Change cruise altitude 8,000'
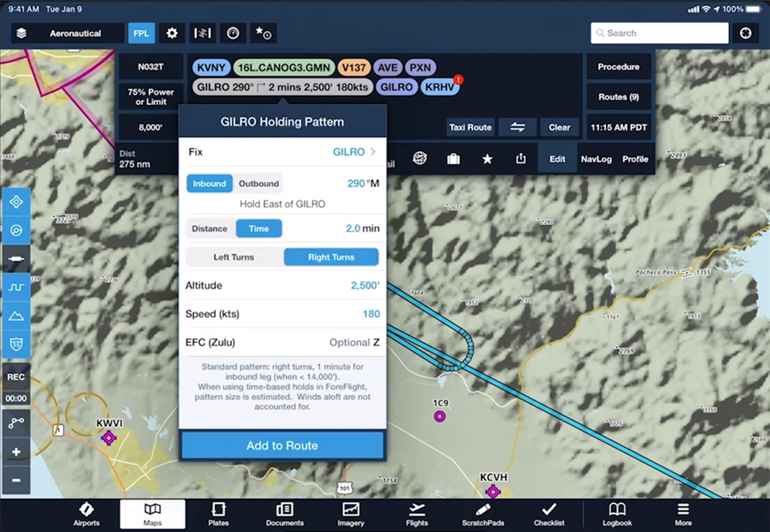Image resolution: width=770 pixels, height=532 pixels. [x=150, y=127]
